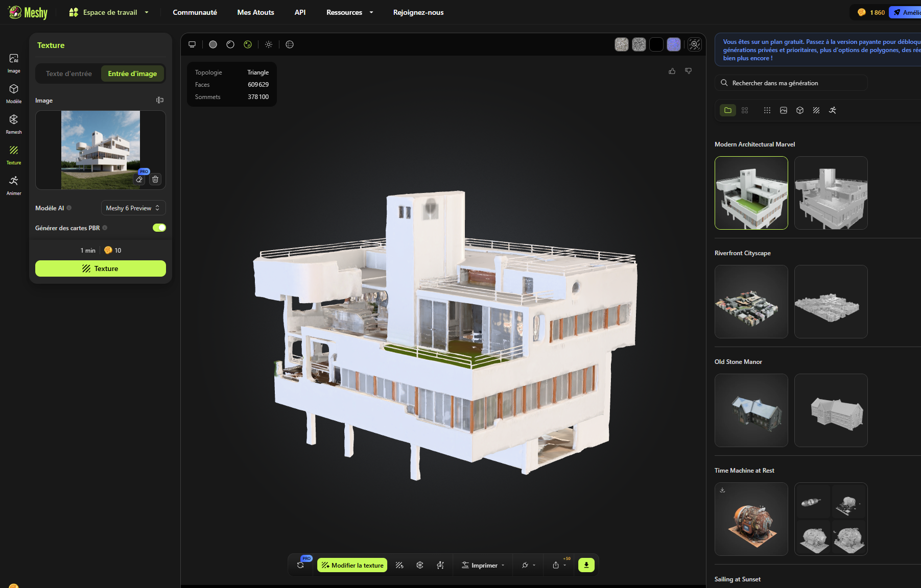Click the thumbs up icon in viewport
This screenshot has height=588, width=921.
[x=672, y=71]
